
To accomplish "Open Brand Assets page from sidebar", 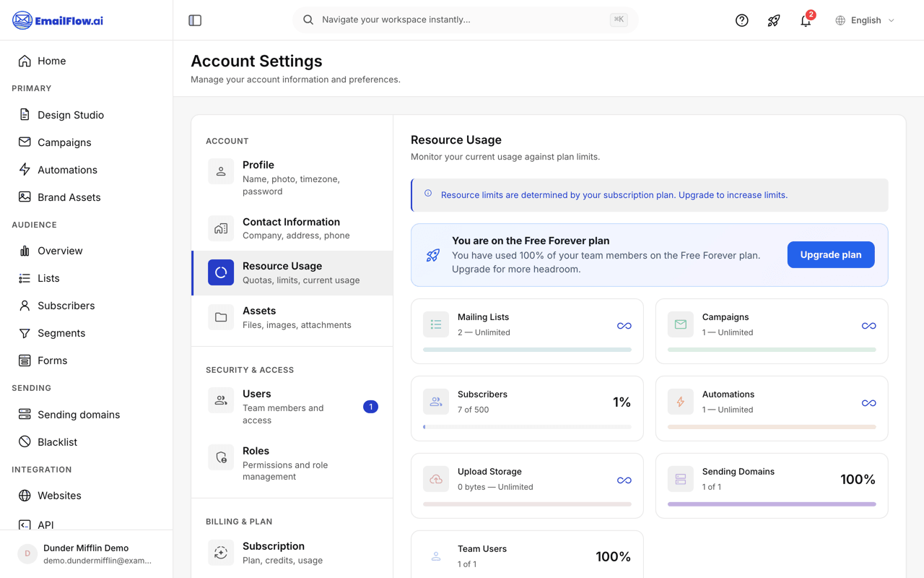I will click(x=87, y=197).
